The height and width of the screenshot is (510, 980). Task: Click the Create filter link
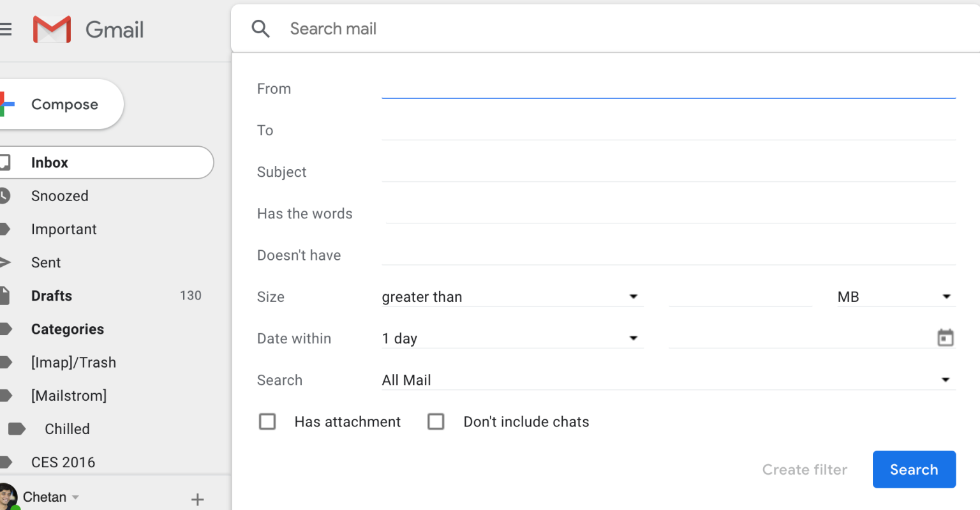coord(805,470)
